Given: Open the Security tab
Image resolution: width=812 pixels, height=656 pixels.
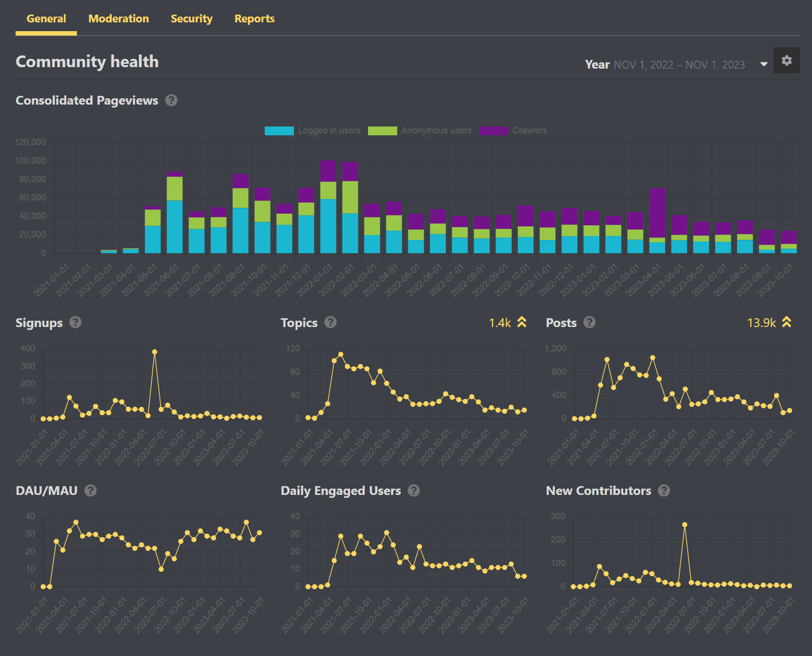Looking at the screenshot, I should [x=191, y=18].
